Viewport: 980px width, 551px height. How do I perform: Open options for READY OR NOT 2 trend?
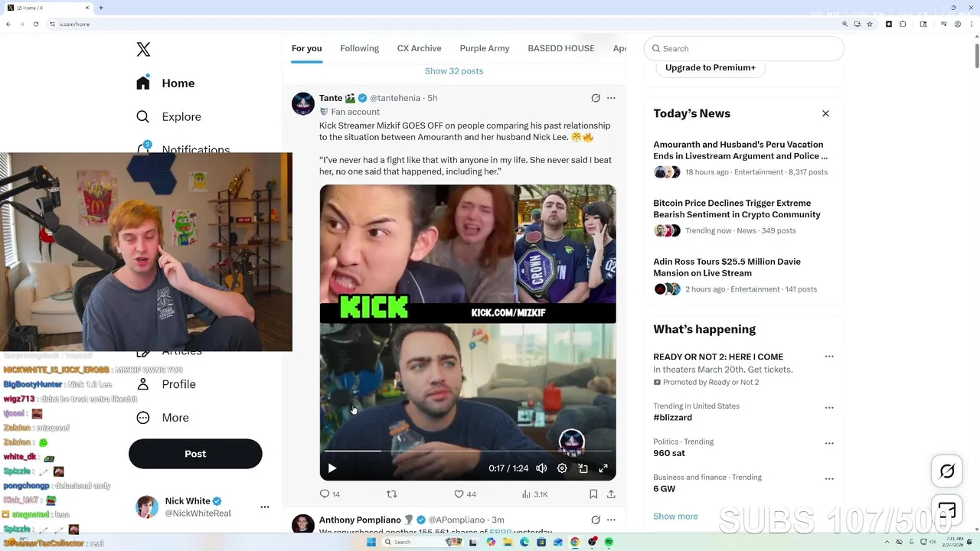point(829,357)
